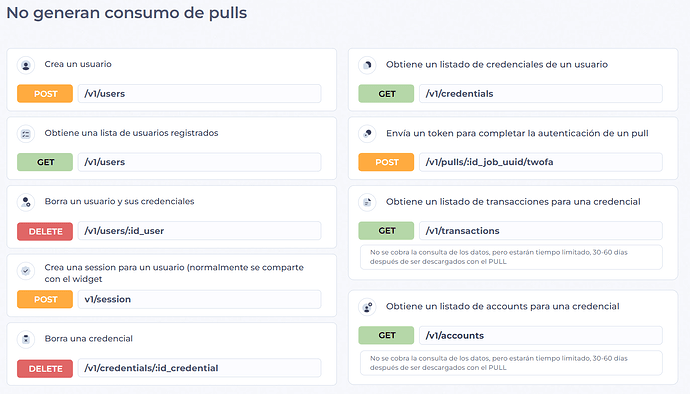Click the GET badge for /v1/credentials
The height and width of the screenshot is (394, 690).
click(386, 94)
